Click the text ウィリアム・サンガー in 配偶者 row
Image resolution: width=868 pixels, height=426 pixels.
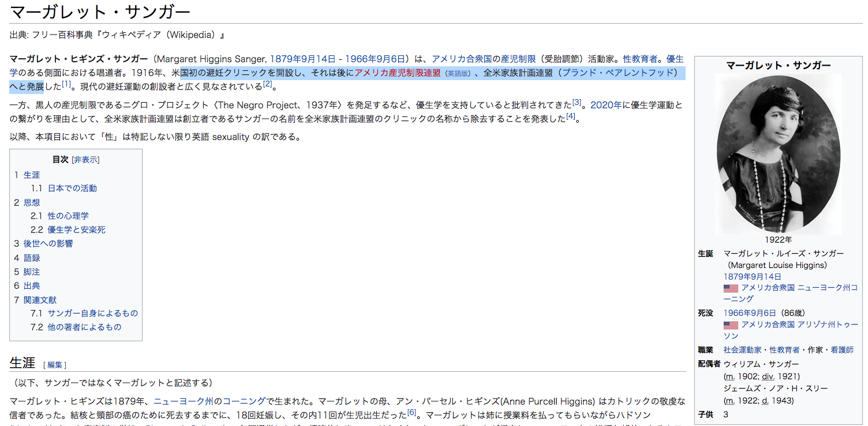pos(761,364)
